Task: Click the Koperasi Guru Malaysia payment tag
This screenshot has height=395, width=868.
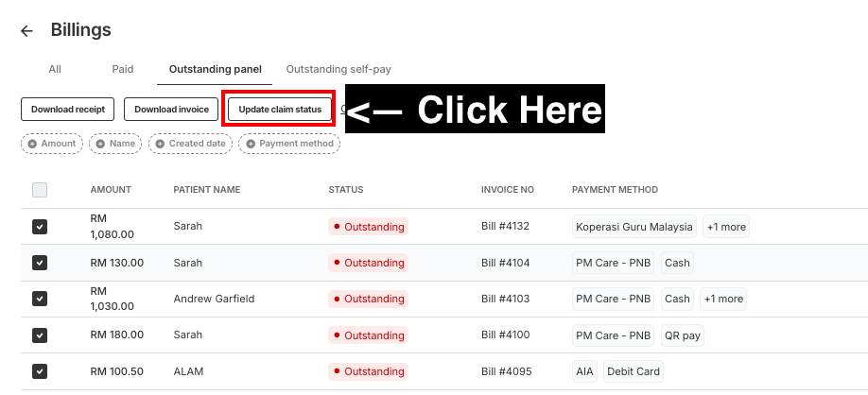Action: 634,227
